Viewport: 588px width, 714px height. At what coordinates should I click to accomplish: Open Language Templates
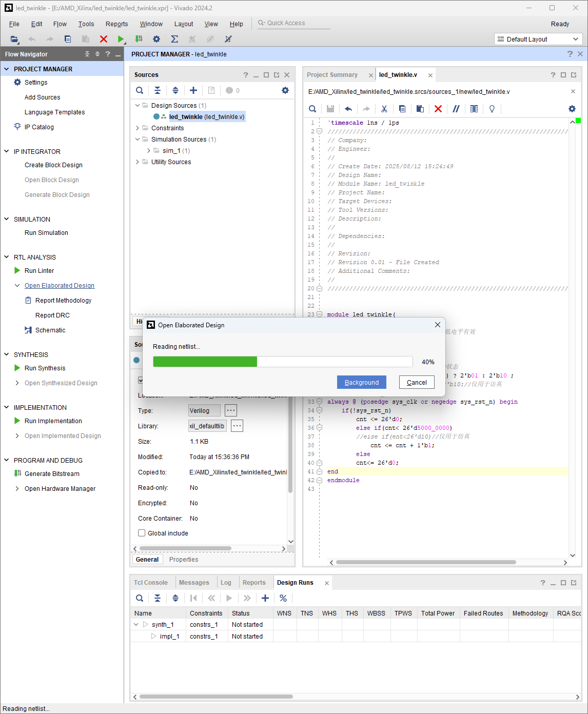[x=55, y=112]
